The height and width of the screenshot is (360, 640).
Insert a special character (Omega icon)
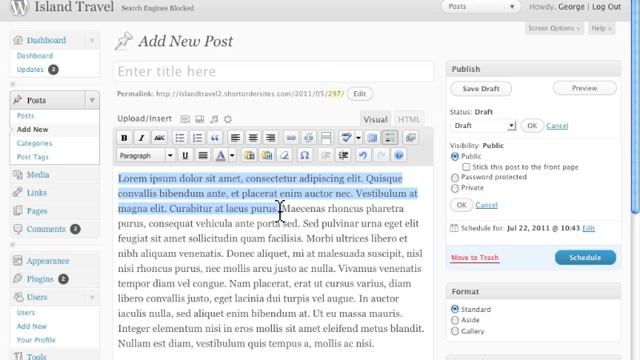[x=304, y=156]
